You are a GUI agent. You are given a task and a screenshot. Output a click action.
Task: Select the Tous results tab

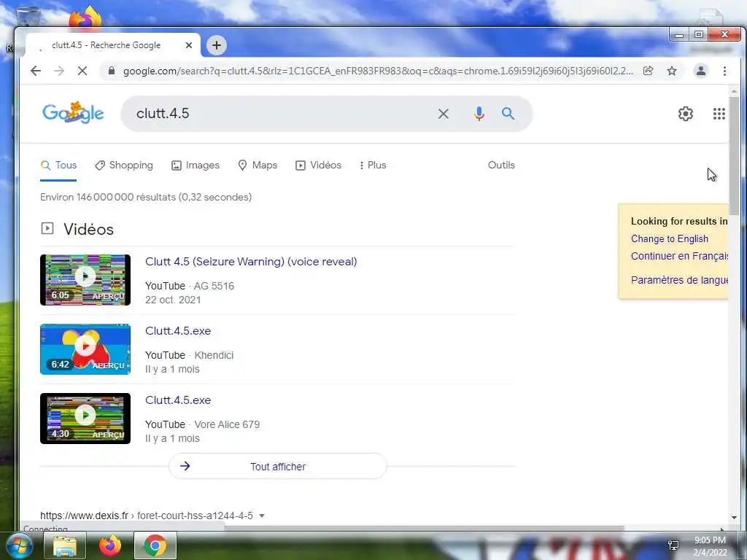pyautogui.click(x=58, y=166)
